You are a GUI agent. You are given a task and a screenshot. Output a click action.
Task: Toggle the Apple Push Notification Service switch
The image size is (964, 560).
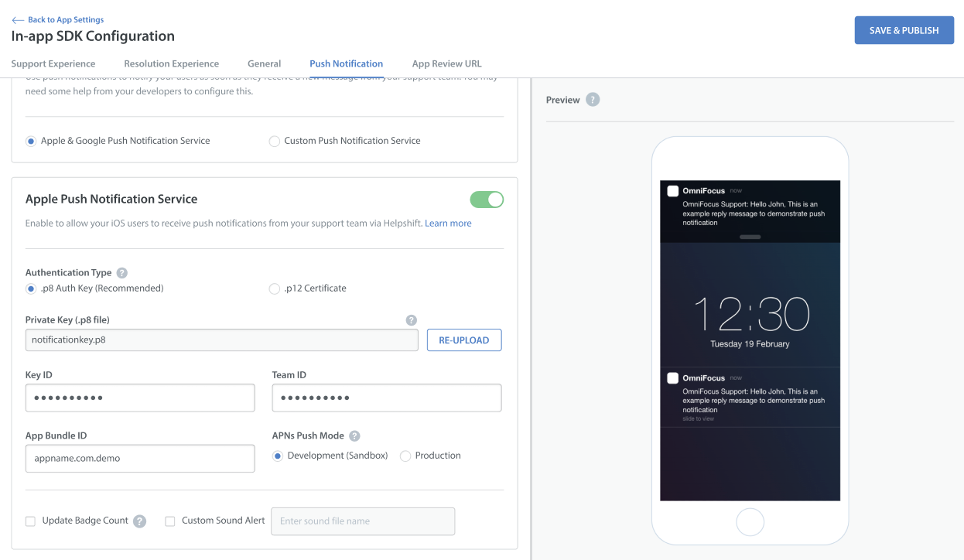point(487,200)
